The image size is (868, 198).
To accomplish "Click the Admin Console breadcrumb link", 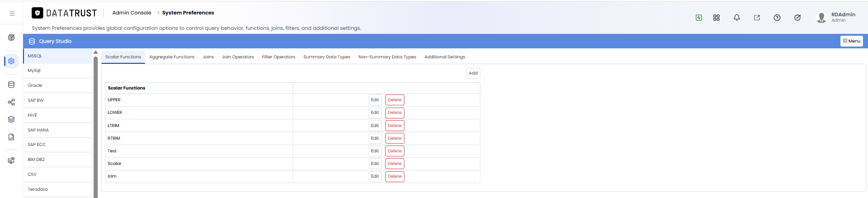I will tap(132, 13).
